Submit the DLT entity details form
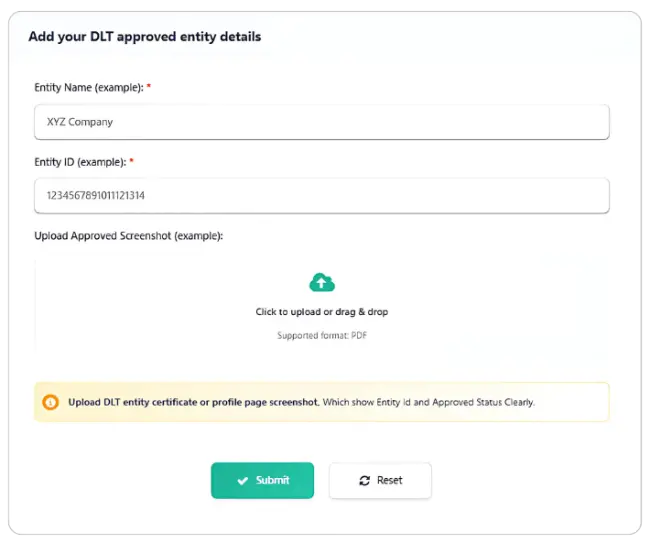This screenshot has height=543, width=650. coord(262,481)
